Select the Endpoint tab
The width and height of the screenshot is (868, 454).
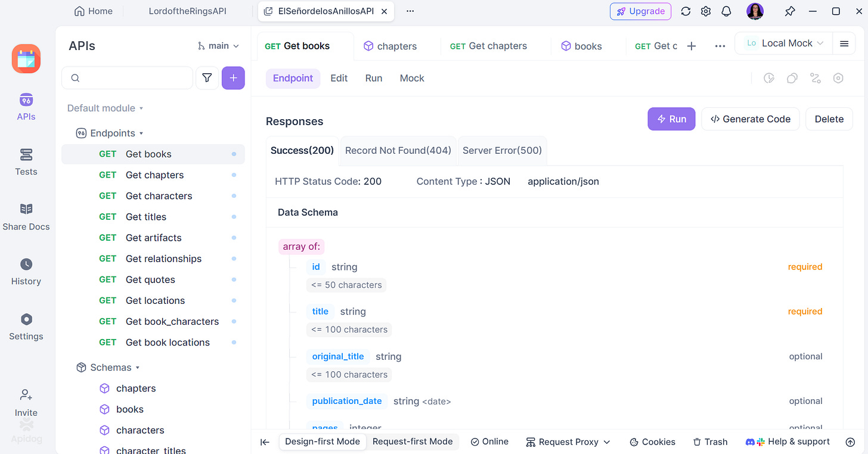click(x=293, y=78)
